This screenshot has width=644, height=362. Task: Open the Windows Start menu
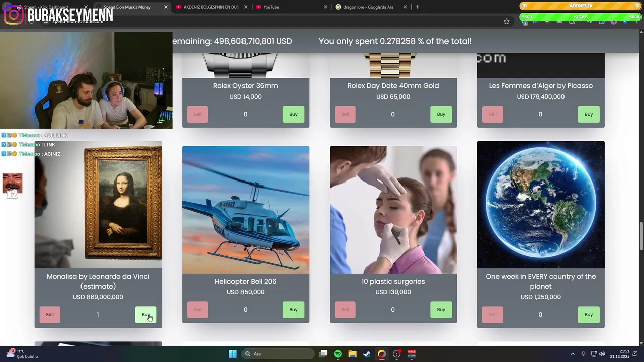(233, 354)
